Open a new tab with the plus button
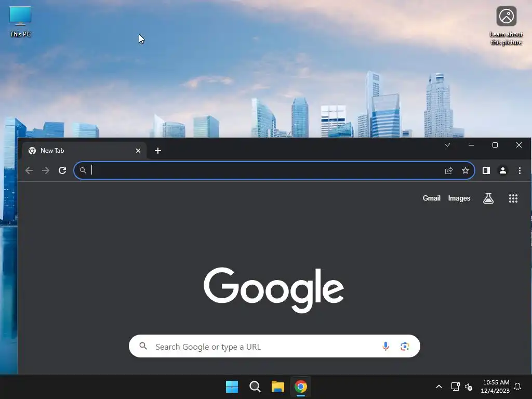Screen dimensions: 532x399 coord(158,151)
